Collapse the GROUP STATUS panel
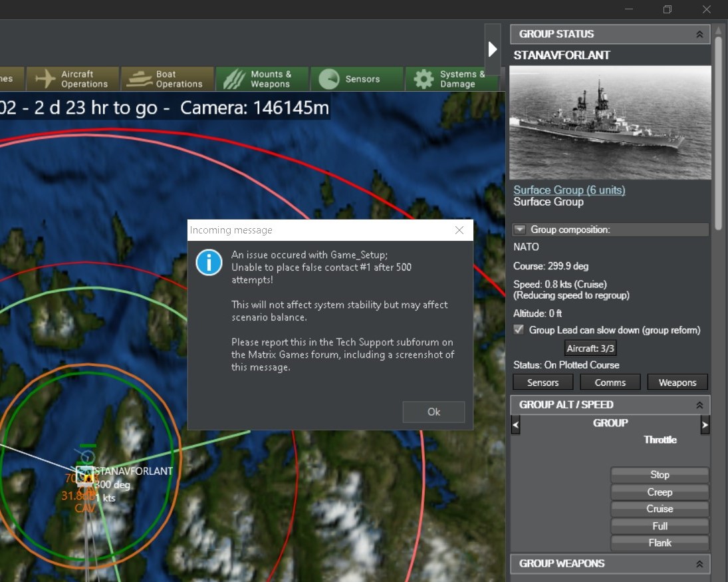 pos(699,35)
